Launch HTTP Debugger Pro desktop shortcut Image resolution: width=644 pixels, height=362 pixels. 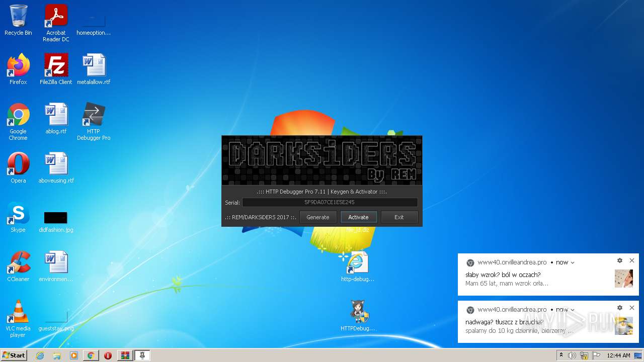[94, 122]
